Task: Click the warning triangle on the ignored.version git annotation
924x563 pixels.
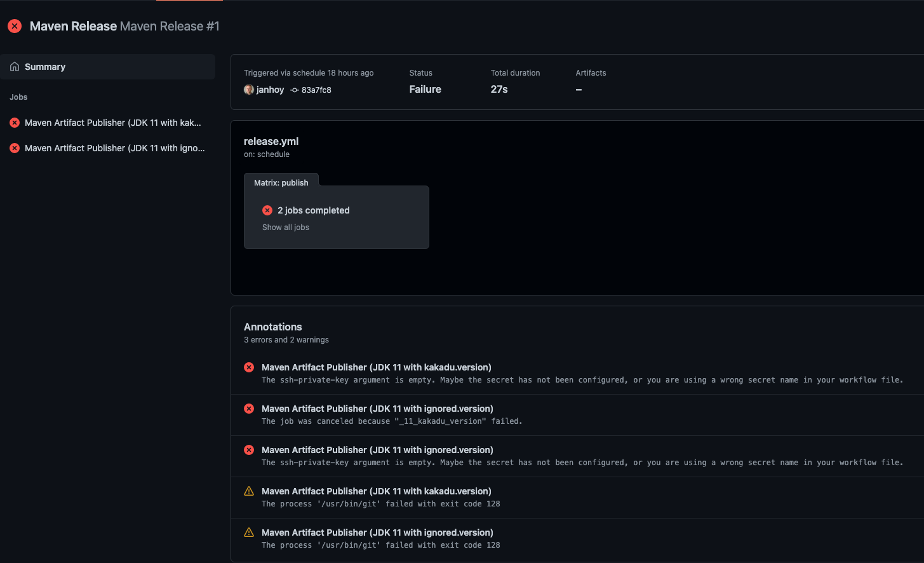Action: tap(249, 532)
